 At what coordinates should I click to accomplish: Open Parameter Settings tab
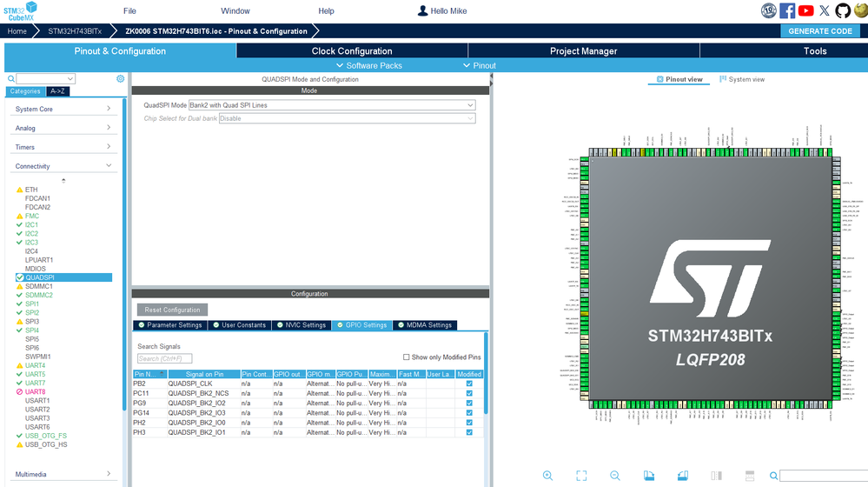(x=170, y=325)
